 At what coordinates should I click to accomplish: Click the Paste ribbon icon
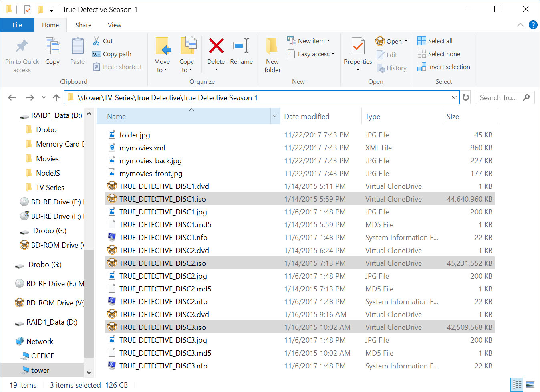point(77,46)
